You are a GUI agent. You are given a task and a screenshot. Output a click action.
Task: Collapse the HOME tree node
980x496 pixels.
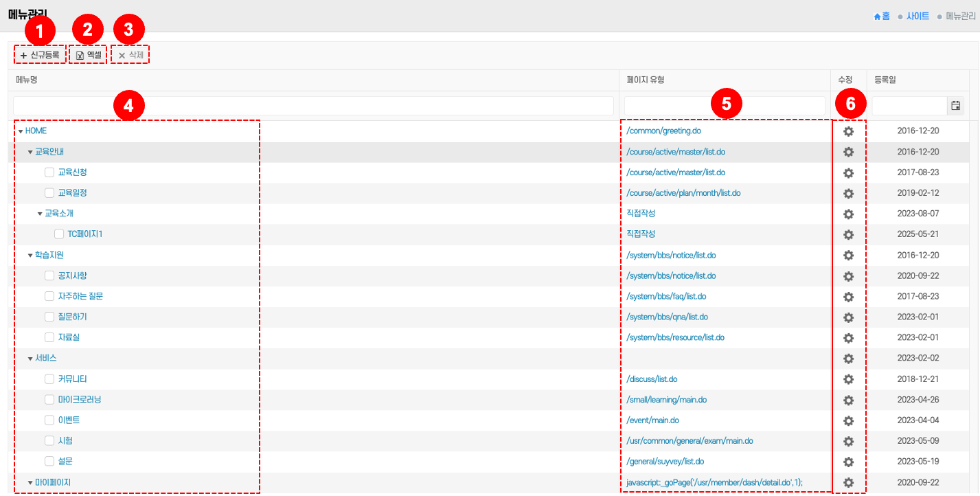(x=21, y=131)
